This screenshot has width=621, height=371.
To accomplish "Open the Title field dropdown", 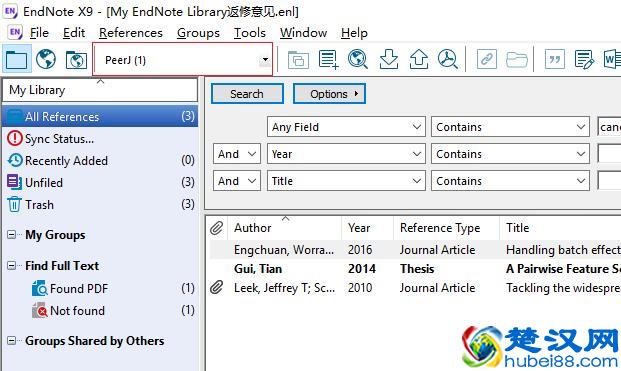I will point(346,181).
